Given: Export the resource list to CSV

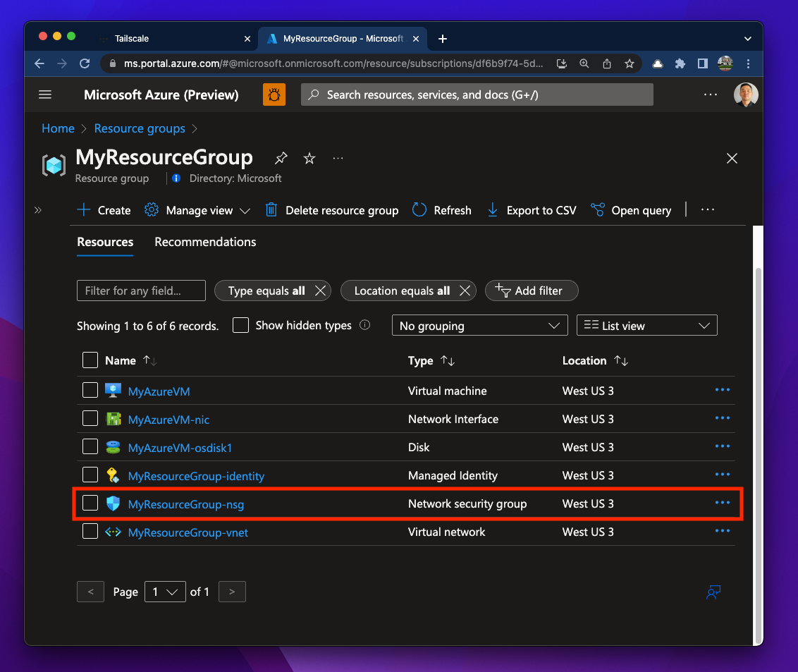Looking at the screenshot, I should (x=532, y=210).
